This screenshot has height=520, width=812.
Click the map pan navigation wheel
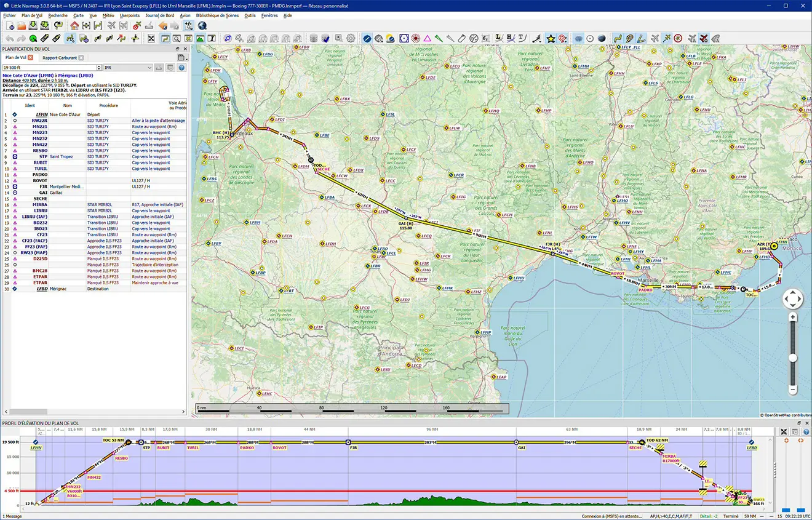click(793, 299)
